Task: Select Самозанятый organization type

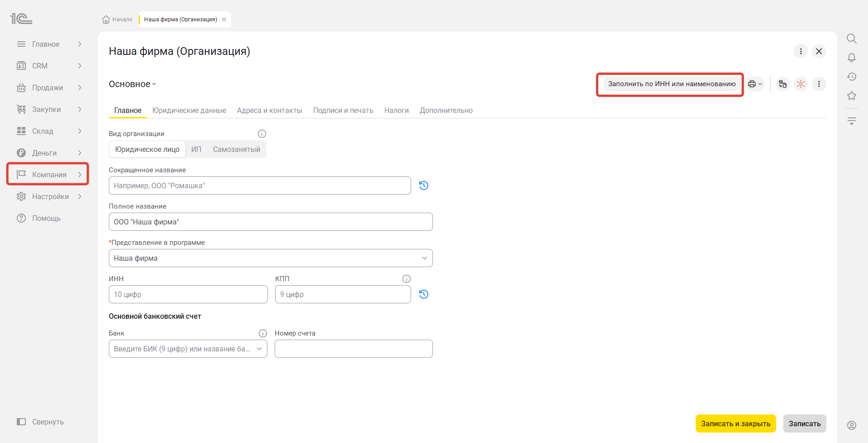Action: pyautogui.click(x=236, y=149)
